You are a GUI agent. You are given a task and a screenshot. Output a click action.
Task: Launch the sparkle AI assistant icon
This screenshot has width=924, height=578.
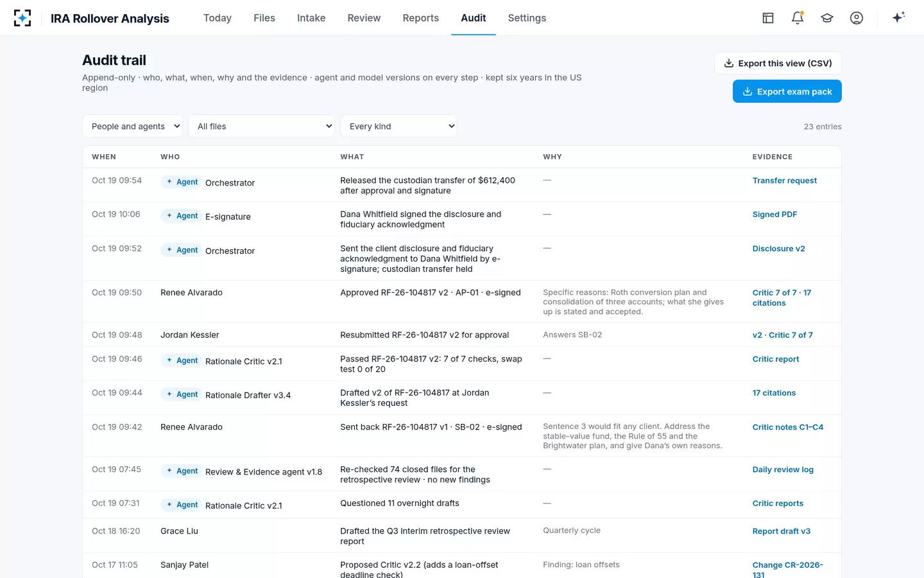(898, 17)
